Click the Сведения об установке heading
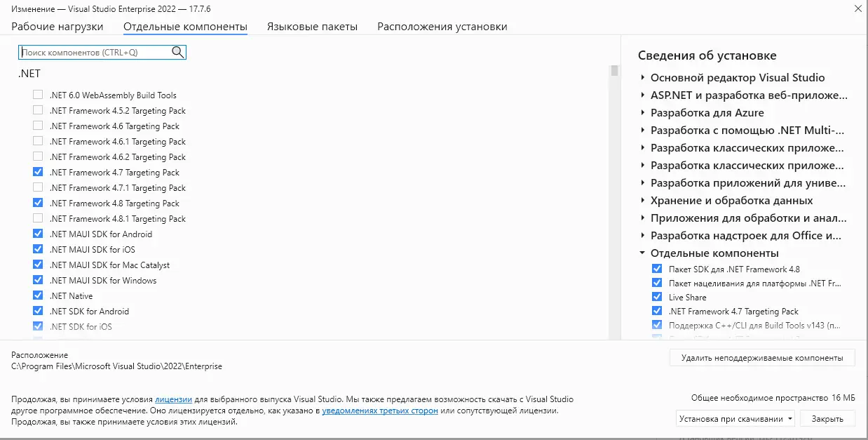This screenshot has height=440, width=868. point(707,55)
